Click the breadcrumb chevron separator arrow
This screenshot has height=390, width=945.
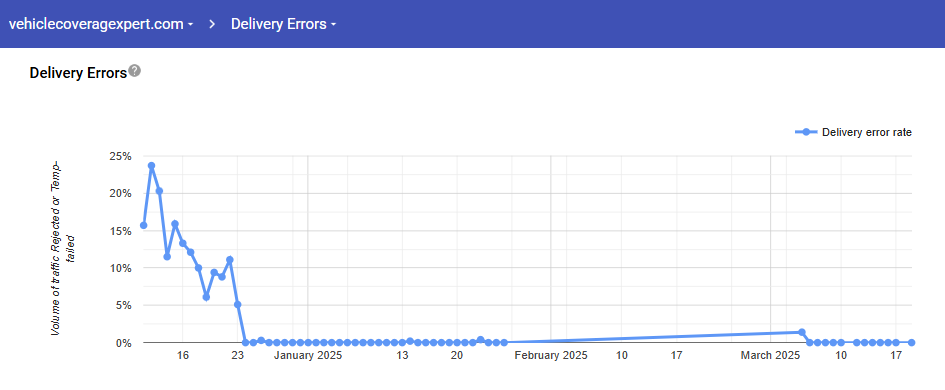tap(212, 24)
